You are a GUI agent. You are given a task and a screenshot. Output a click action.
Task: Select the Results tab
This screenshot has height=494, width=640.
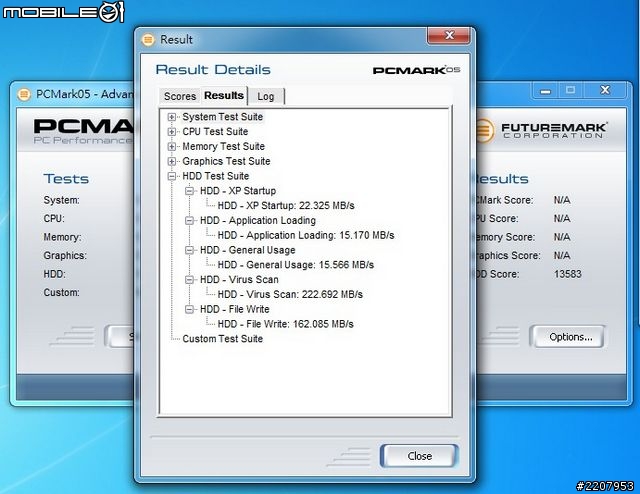point(224,95)
